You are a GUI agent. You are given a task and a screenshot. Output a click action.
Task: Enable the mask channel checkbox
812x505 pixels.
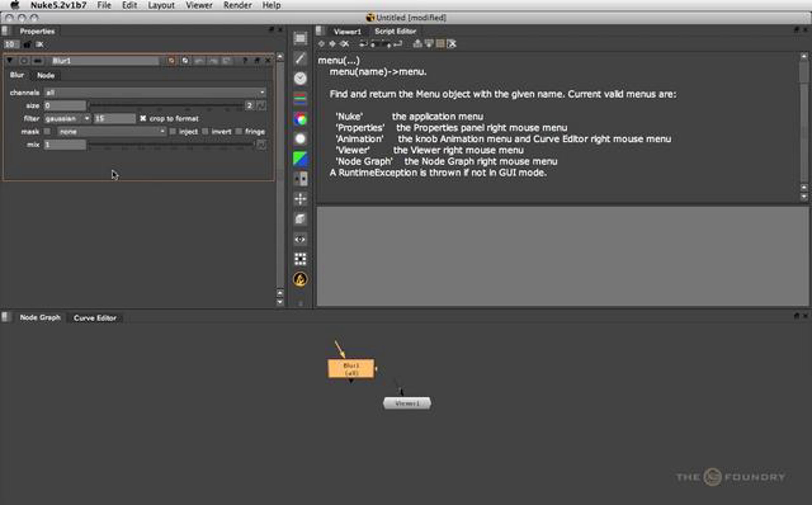pyautogui.click(x=47, y=131)
